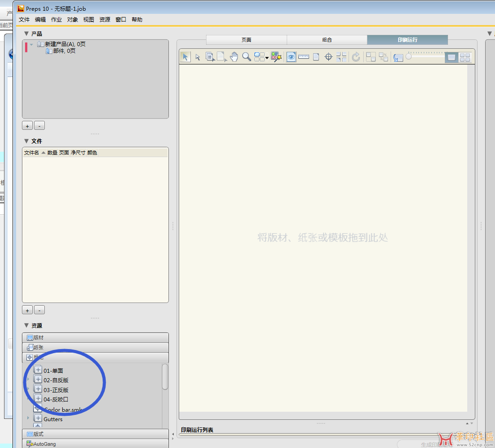Pick the page numbering tool

click(x=210, y=57)
